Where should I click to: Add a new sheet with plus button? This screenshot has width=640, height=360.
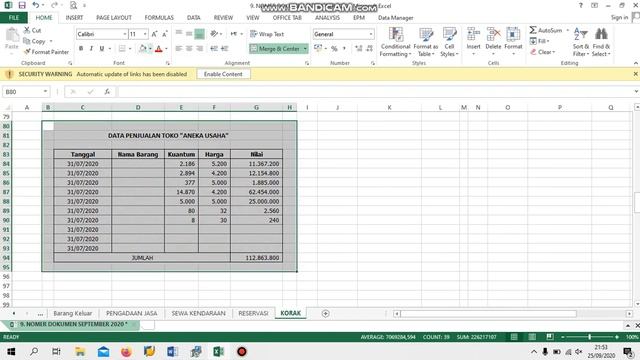(325, 313)
